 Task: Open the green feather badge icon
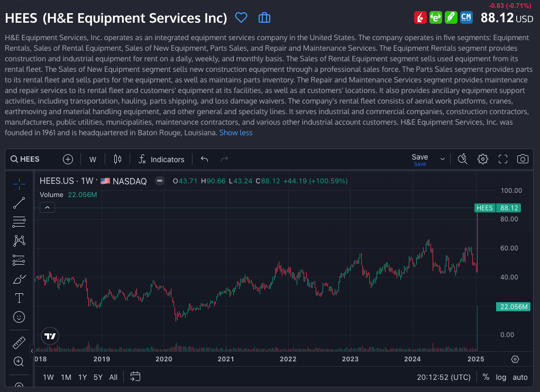click(451, 17)
